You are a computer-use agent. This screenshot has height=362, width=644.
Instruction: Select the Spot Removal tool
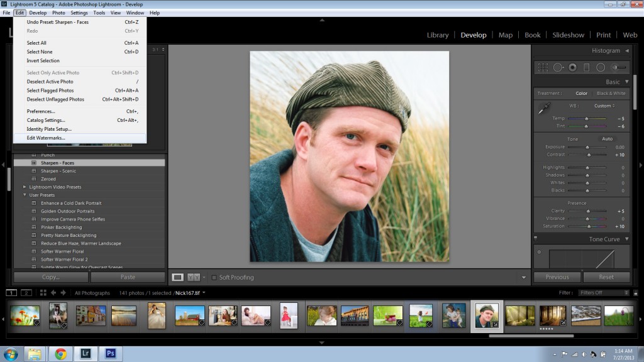click(558, 67)
